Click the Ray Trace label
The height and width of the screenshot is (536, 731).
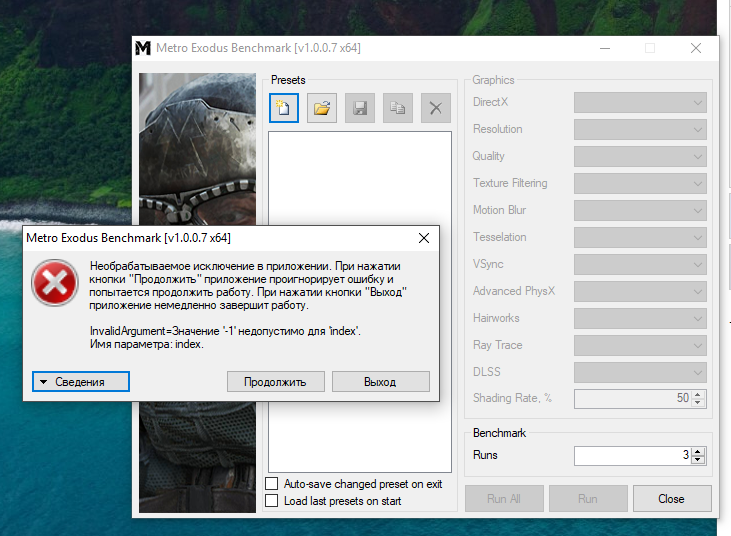pos(497,345)
